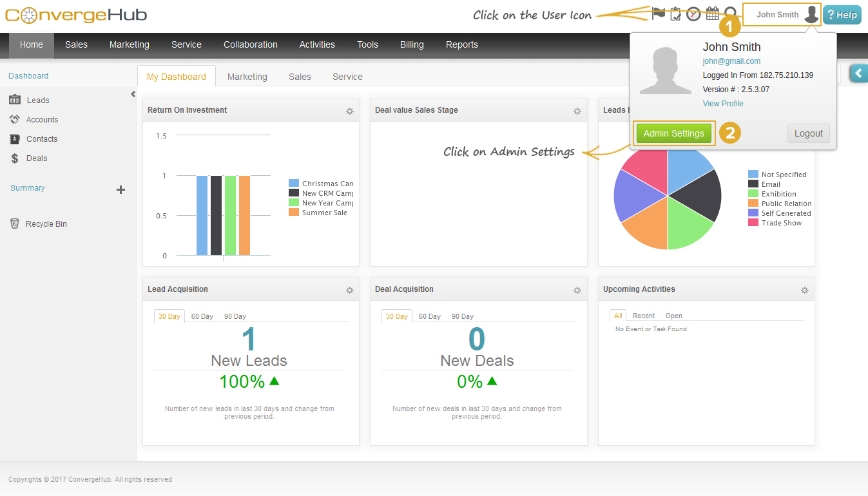Select the My Dashboard tab

[x=177, y=76]
